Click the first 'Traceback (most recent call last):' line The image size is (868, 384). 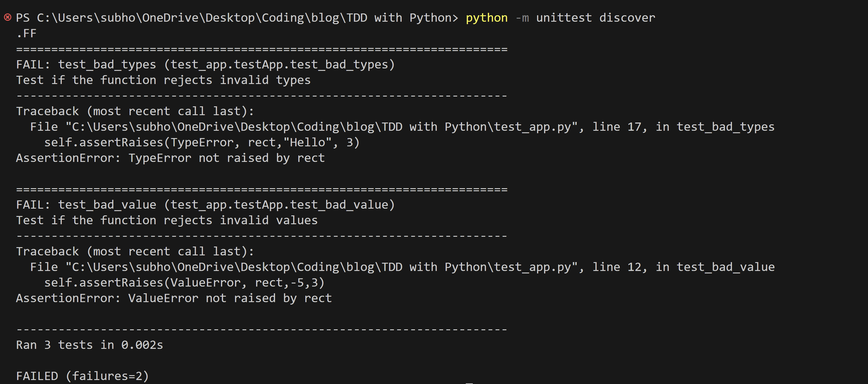point(135,111)
